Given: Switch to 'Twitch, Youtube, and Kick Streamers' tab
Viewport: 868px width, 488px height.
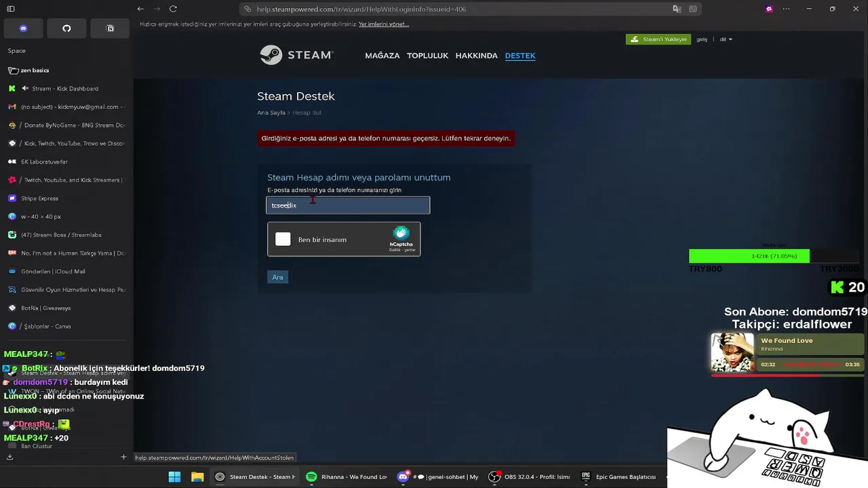Looking at the screenshot, I should 66,180.
